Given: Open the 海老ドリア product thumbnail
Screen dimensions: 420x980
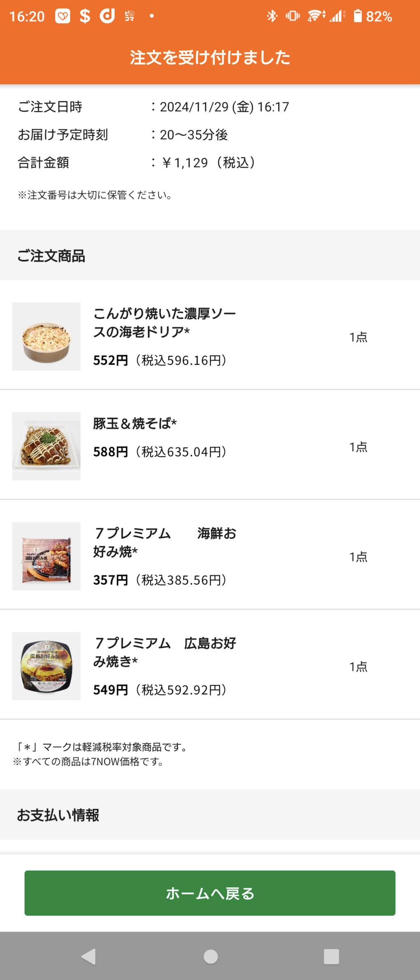Looking at the screenshot, I should coord(46,337).
